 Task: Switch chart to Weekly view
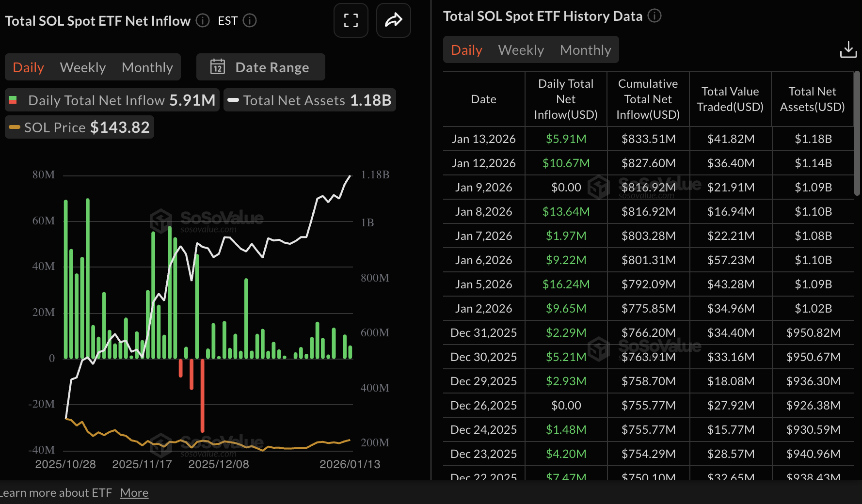[x=82, y=67]
